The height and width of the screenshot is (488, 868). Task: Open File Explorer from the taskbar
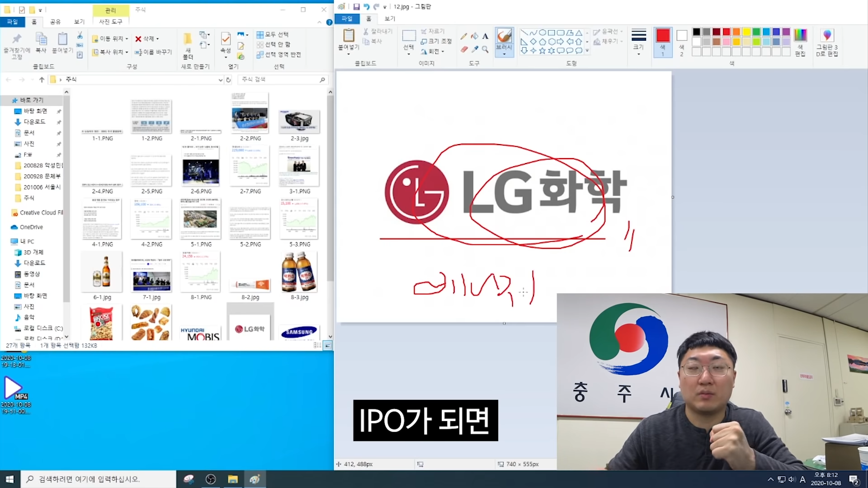[x=233, y=479]
